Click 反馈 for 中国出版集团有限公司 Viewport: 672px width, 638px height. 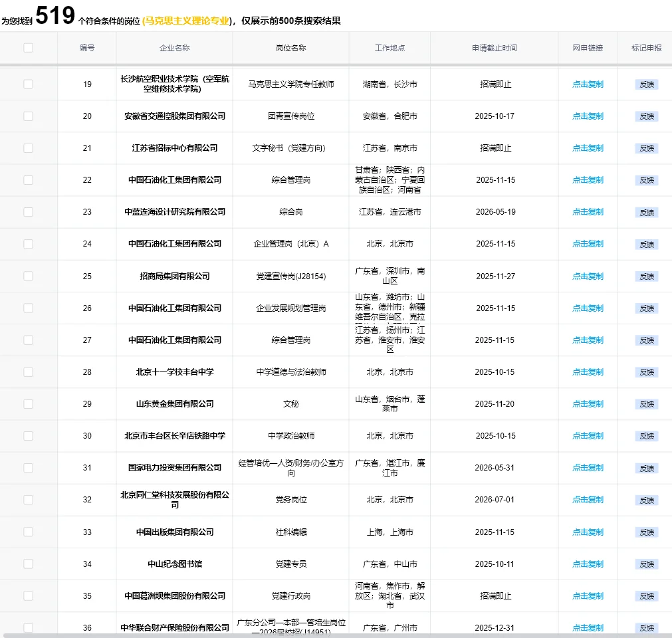tap(647, 532)
